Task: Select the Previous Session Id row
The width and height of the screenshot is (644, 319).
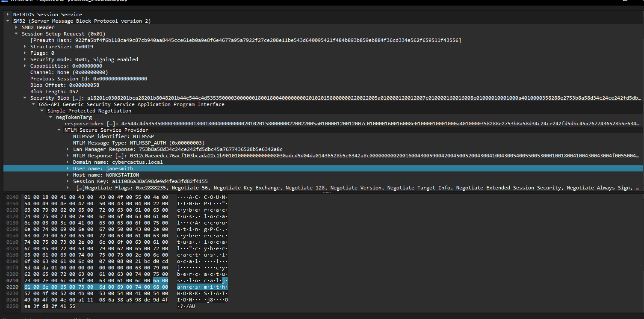Action: [89, 79]
